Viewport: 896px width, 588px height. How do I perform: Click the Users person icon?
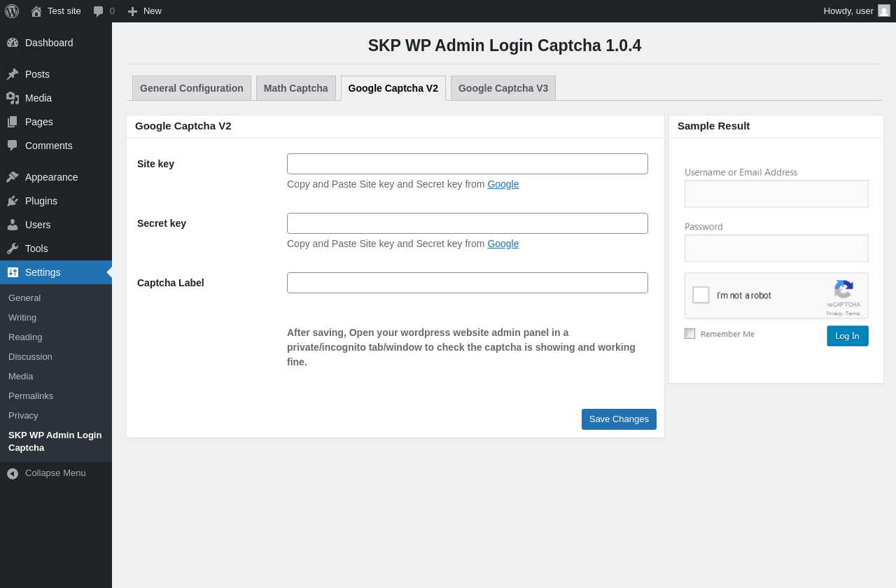[x=13, y=225]
